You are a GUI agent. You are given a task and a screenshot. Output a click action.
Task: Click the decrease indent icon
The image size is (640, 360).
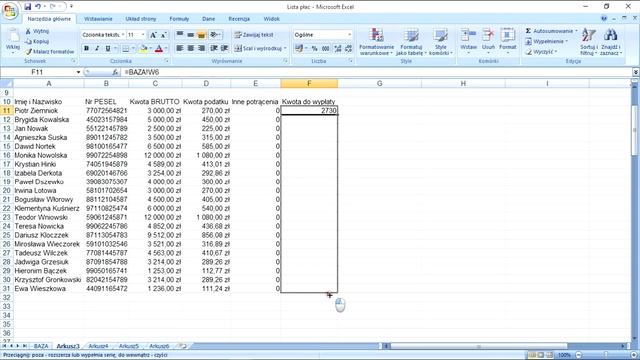[214, 49]
